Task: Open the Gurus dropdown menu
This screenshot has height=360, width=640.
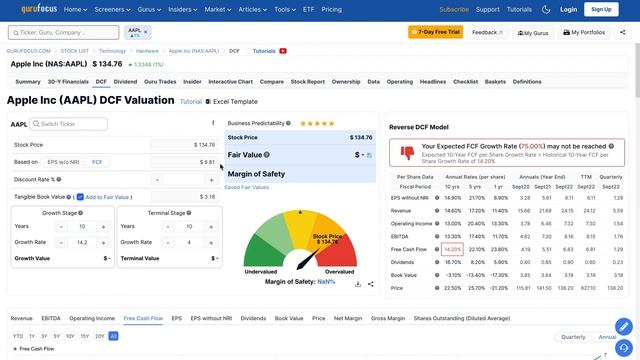Action: (x=149, y=9)
